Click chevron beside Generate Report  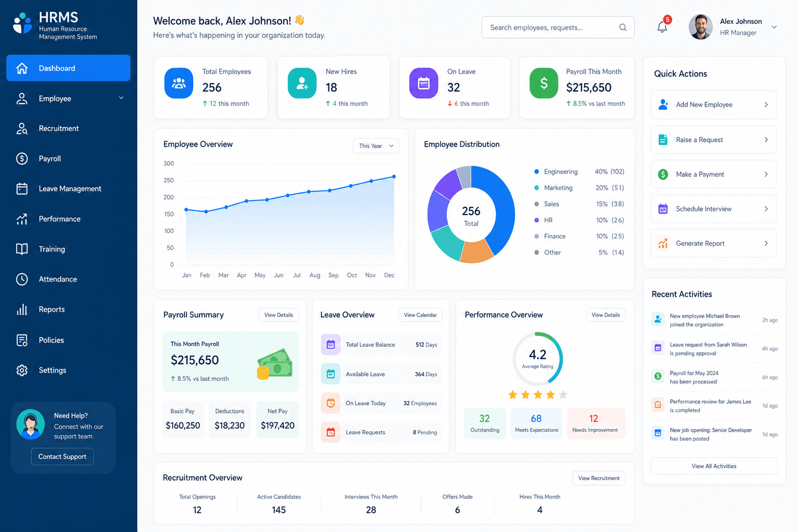(766, 243)
